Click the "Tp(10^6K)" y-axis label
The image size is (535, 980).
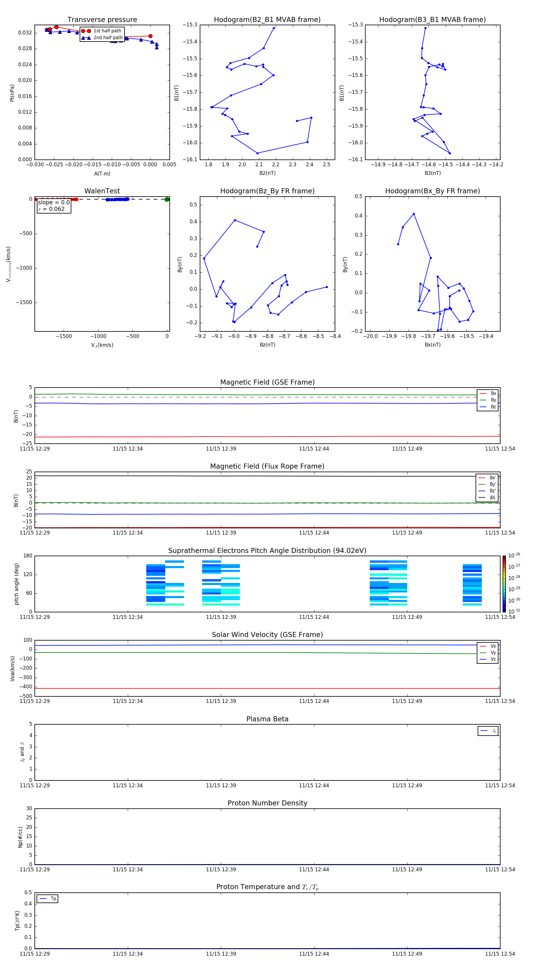pos(17,921)
